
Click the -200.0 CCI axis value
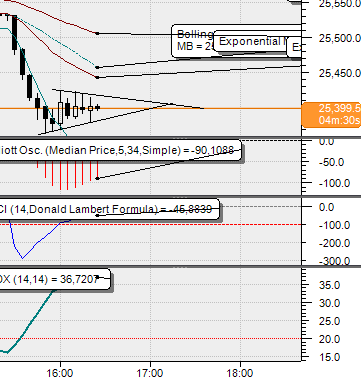[334, 243]
